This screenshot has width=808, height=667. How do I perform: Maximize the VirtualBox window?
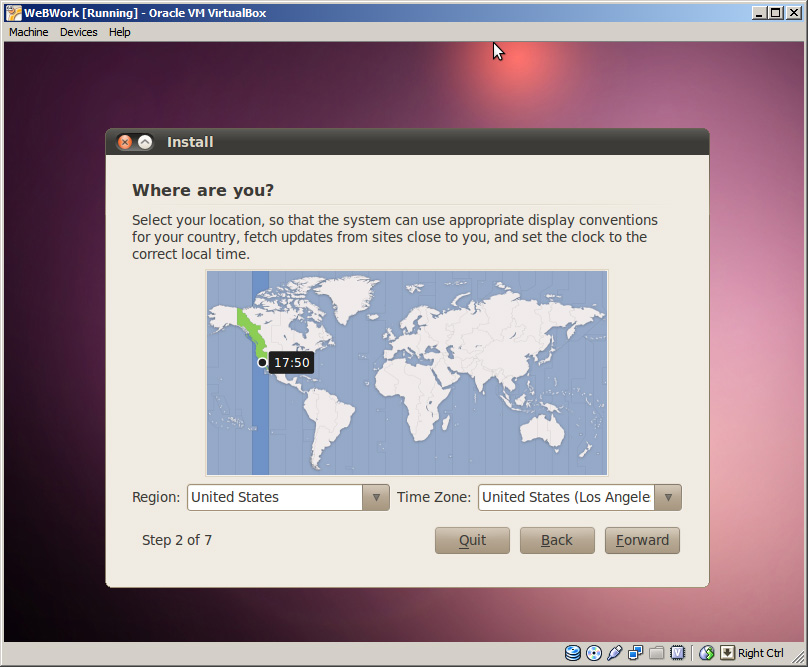pyautogui.click(x=776, y=13)
